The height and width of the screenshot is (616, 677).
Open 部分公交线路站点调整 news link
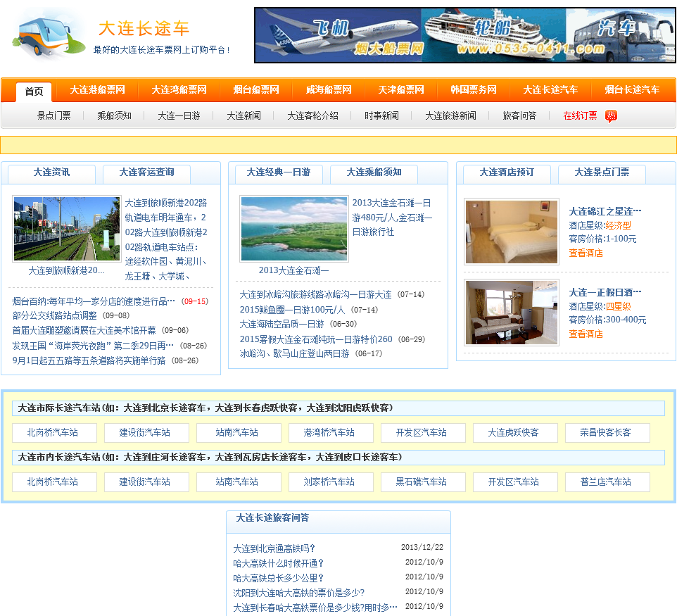[55, 316]
